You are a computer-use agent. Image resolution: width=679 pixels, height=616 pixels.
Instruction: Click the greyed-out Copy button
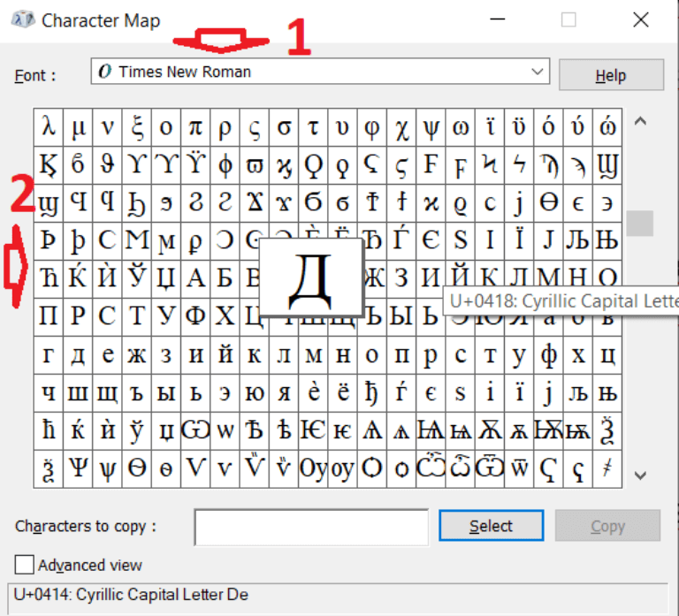point(607,526)
